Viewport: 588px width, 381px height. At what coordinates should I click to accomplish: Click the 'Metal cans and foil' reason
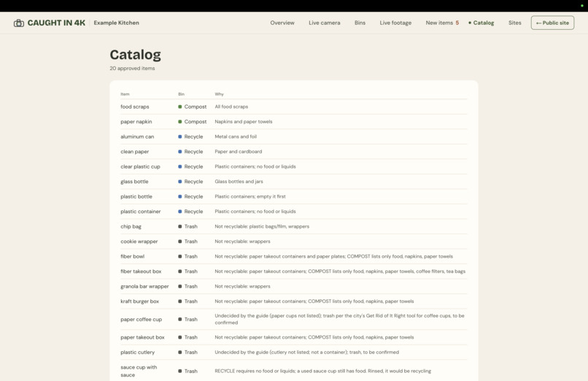pos(236,137)
